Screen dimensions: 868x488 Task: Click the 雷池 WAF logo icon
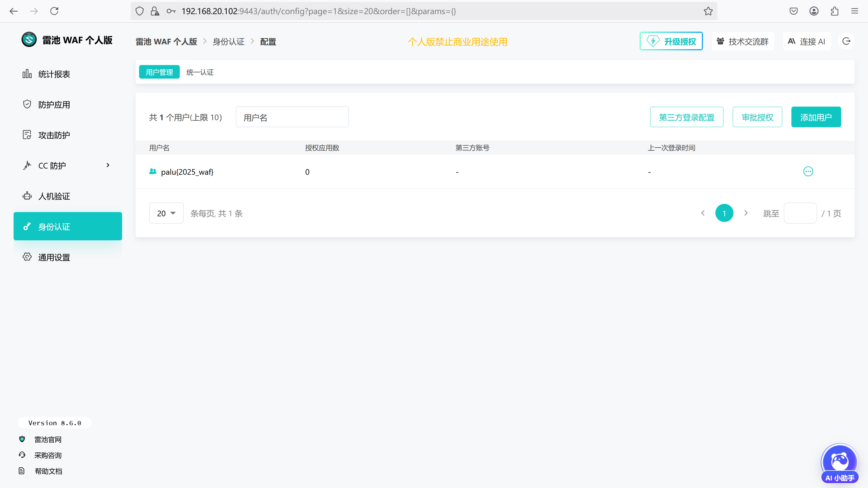(29, 40)
